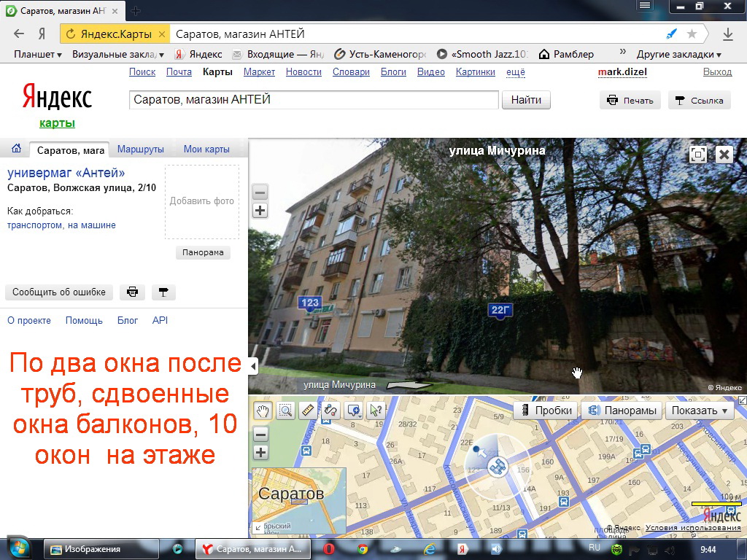Viewport: 747px width, 560px height.
Task: Switch to the Маршруты tab
Action: point(141,149)
